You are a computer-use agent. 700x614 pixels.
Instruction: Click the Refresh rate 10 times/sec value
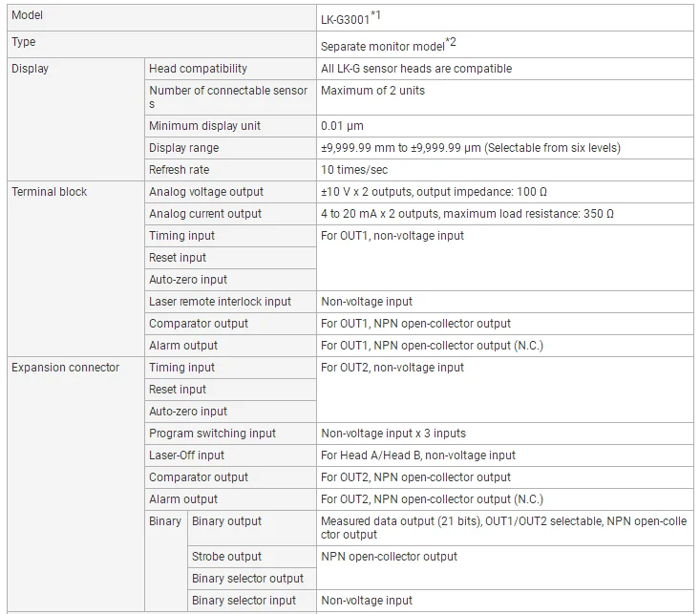(x=354, y=170)
